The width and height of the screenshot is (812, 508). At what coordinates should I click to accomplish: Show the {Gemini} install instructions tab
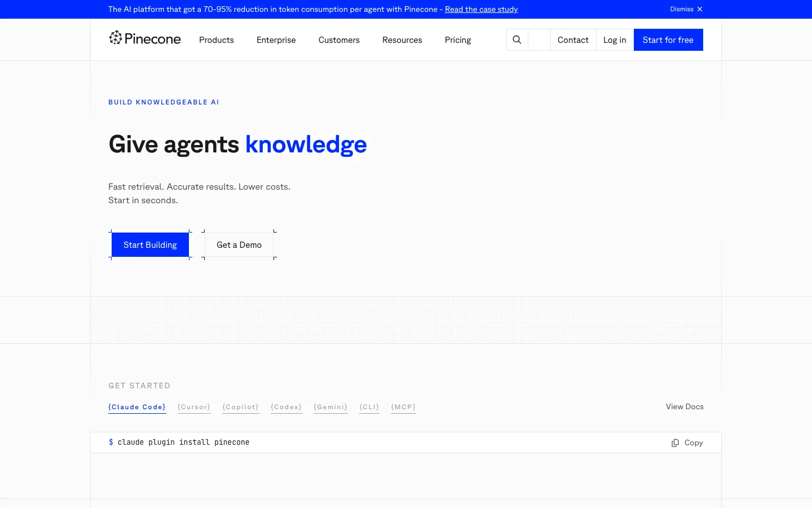(330, 407)
